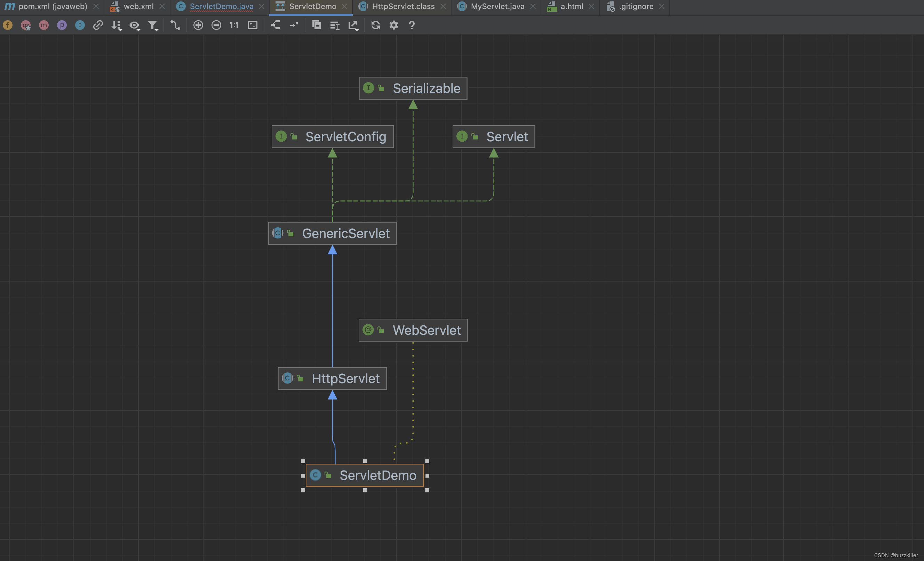Select the GenericServlet class node
Image resolution: width=924 pixels, height=561 pixels.
[332, 234]
